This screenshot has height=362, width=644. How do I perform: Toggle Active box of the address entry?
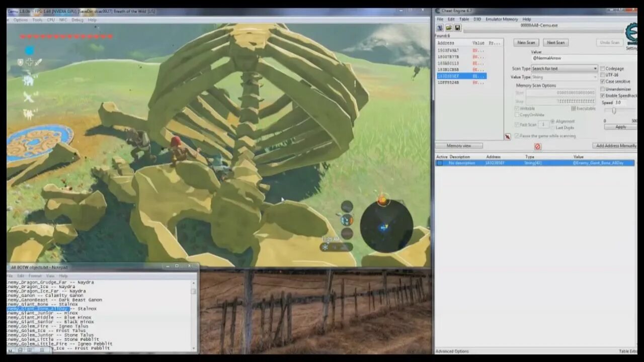[x=440, y=163]
